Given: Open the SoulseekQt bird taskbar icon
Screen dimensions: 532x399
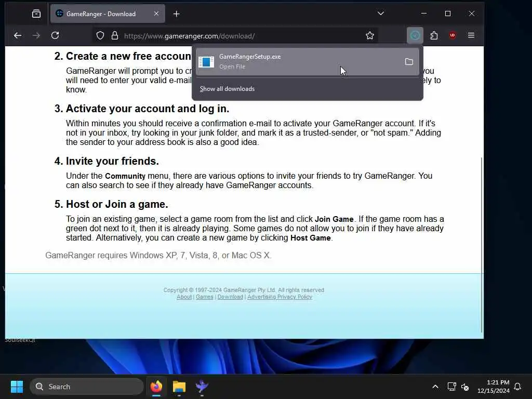Looking at the screenshot, I should click(202, 387).
